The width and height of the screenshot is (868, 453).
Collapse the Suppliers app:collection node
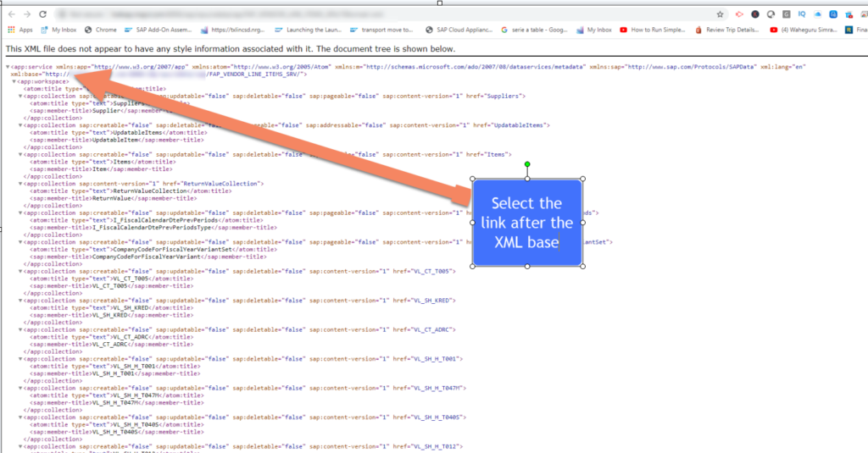point(21,96)
